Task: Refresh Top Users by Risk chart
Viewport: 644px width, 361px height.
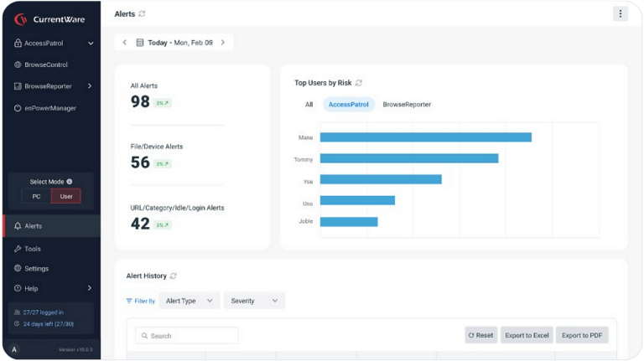Action: (359, 83)
